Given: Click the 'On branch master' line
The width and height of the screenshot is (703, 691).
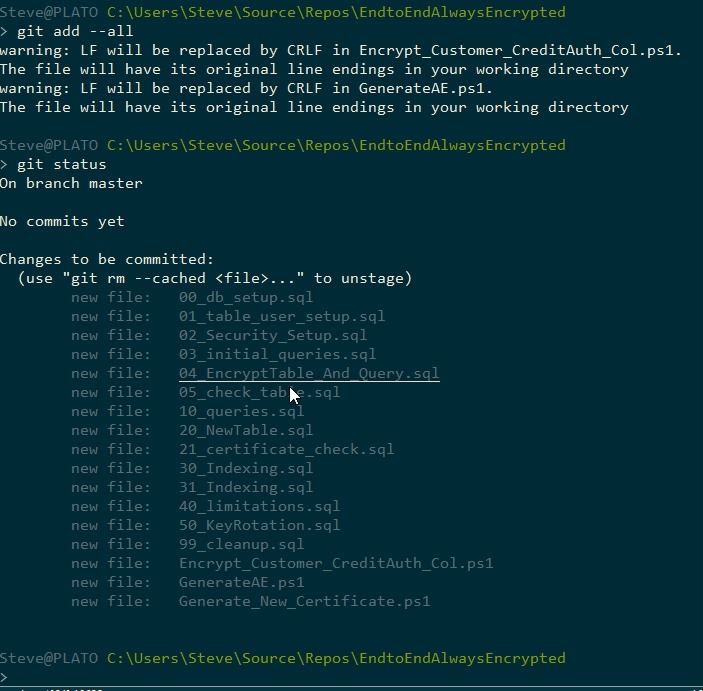Looking at the screenshot, I should (x=71, y=183).
